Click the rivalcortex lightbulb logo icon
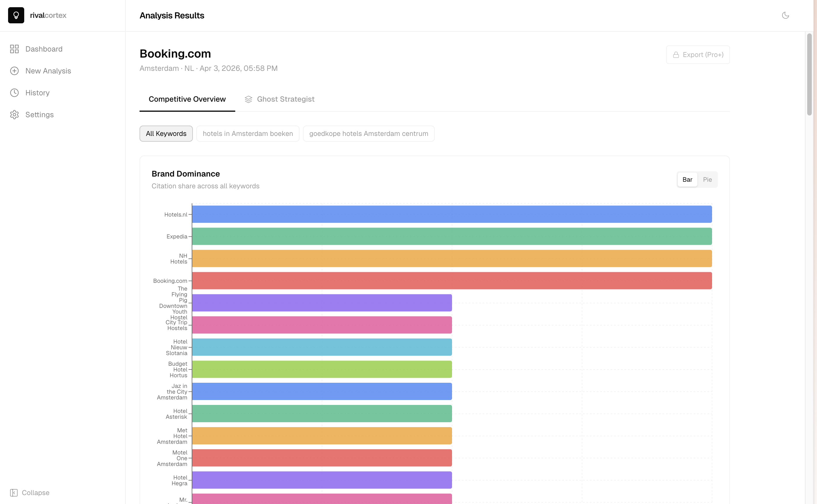817x504 pixels. point(16,15)
